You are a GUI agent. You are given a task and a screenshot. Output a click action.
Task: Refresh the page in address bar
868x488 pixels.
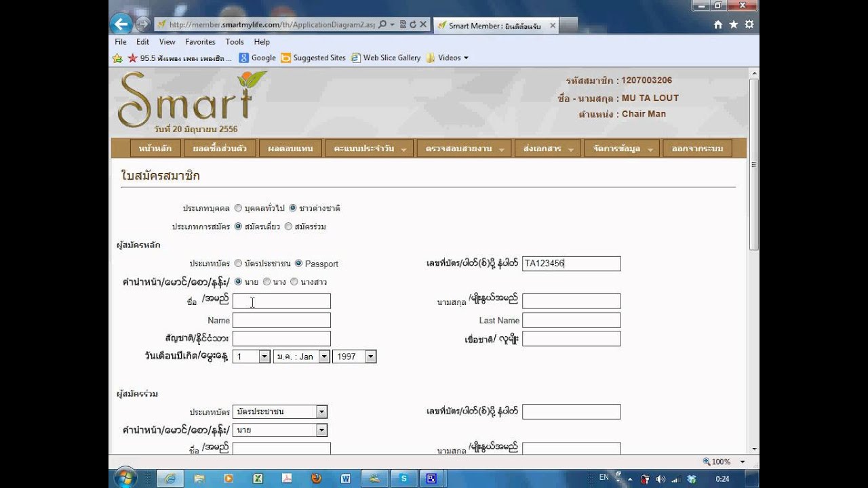(412, 24)
